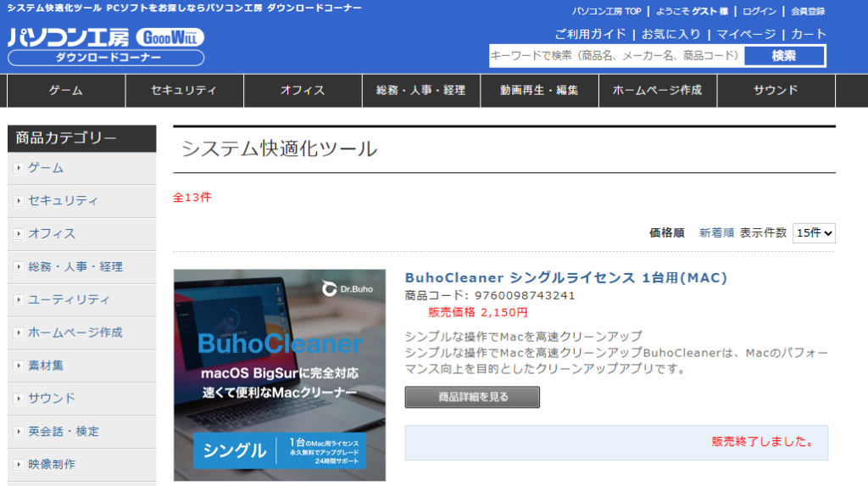Screen dimensions: 868x486
Task: Click the 商品カテゴリー sidebar header
Action: point(82,138)
